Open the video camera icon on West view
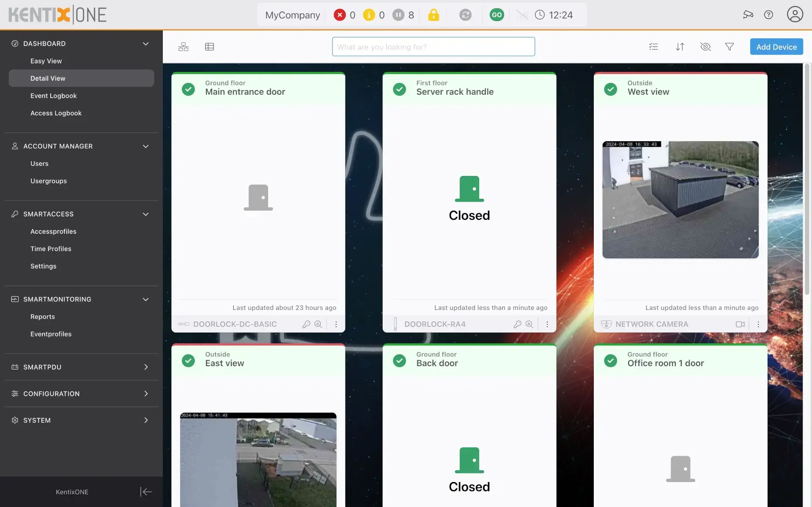This screenshot has width=812, height=507. [740, 324]
